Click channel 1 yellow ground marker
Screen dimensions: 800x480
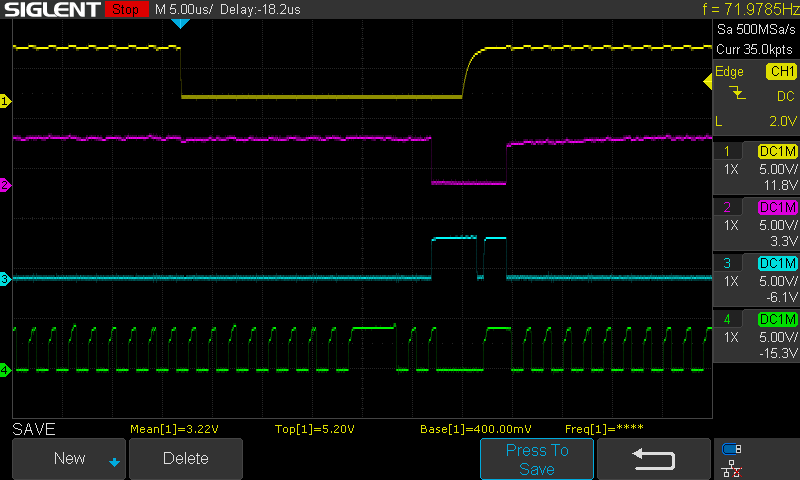pyautogui.click(x=5, y=101)
